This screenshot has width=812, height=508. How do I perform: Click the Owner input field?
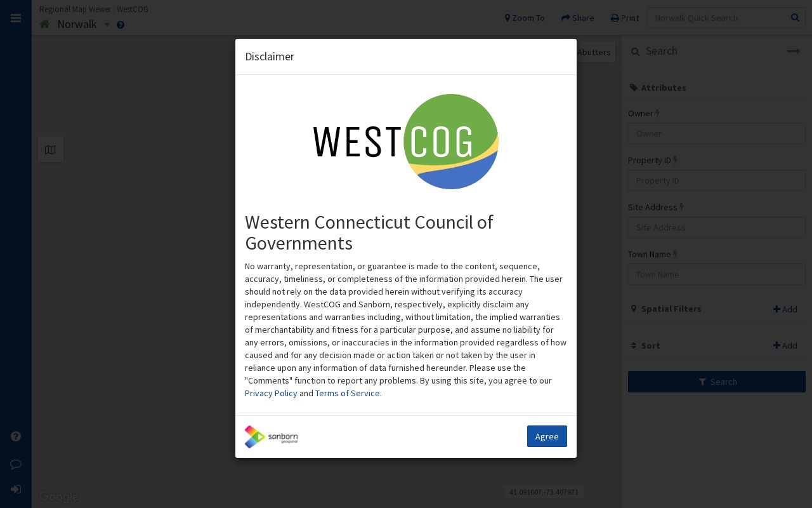coord(717,133)
